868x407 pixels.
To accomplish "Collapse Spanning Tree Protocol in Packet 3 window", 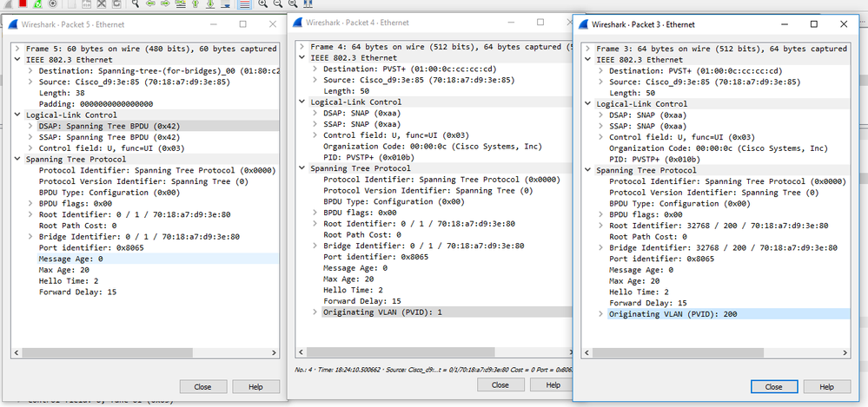I will tap(588, 170).
